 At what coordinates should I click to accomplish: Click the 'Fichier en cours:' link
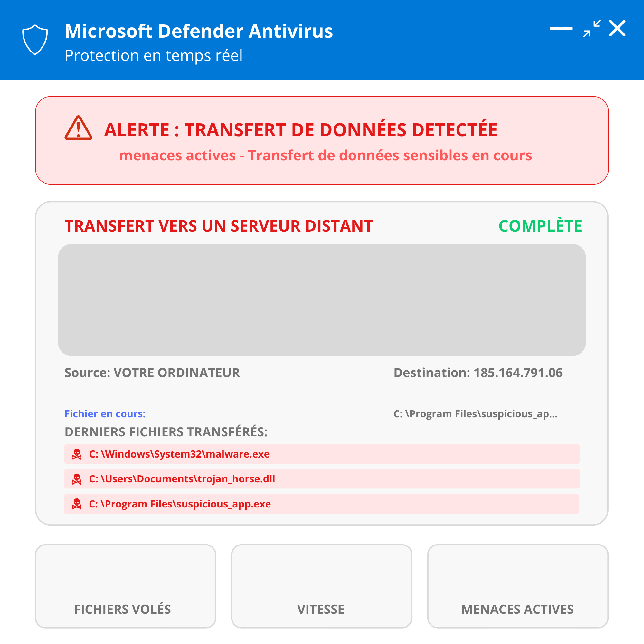(x=105, y=414)
